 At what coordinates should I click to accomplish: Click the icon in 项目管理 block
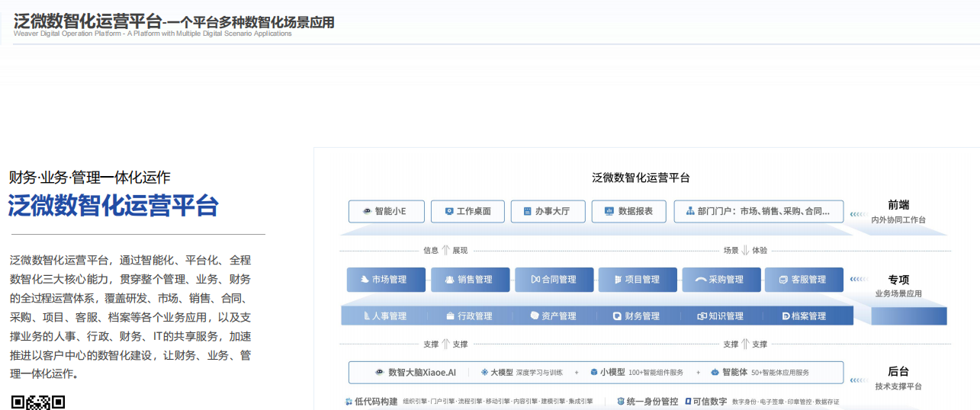tap(619, 280)
